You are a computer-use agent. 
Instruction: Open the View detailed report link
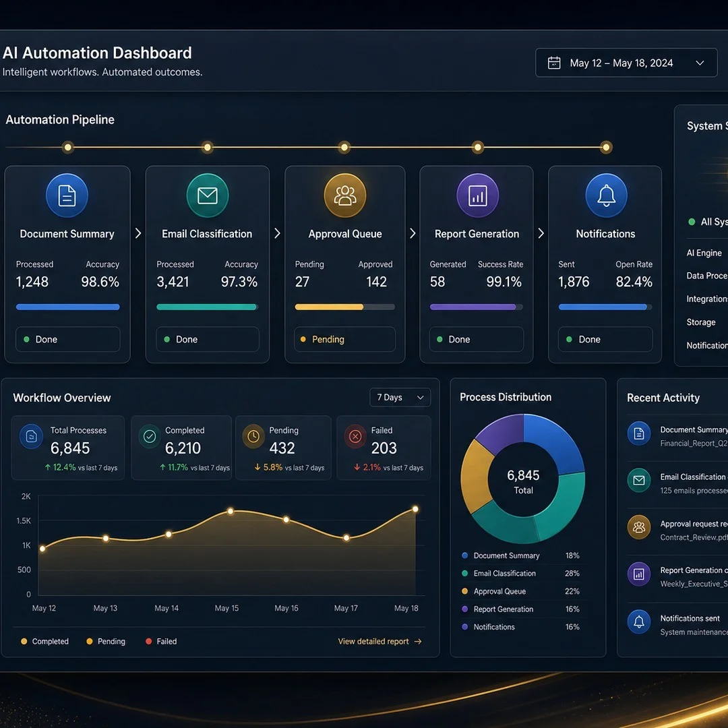point(380,641)
